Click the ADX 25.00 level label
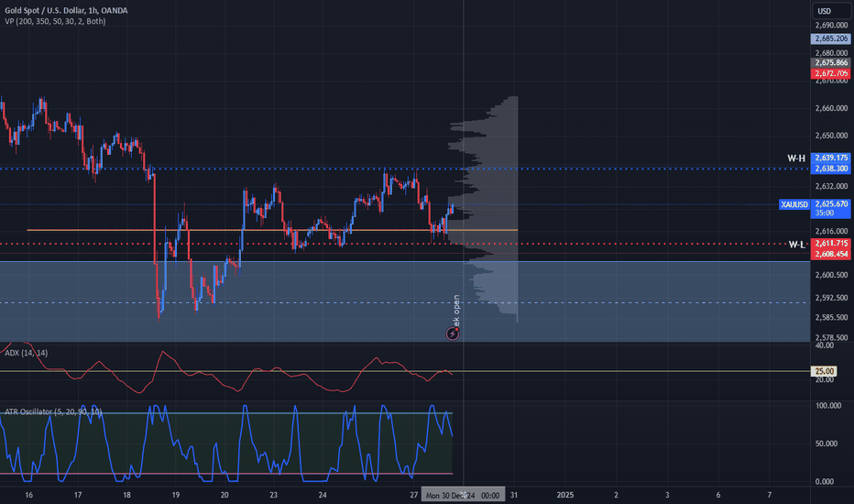The image size is (854, 504). click(824, 371)
